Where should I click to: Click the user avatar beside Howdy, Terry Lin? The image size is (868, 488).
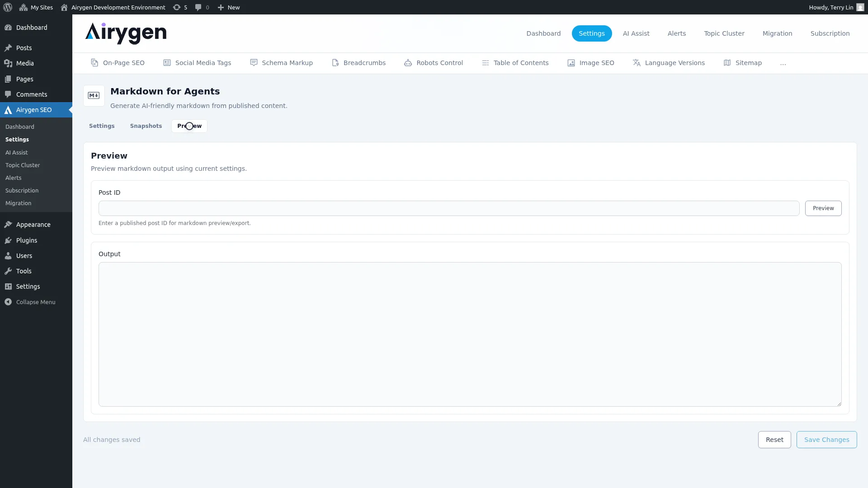pos(860,7)
